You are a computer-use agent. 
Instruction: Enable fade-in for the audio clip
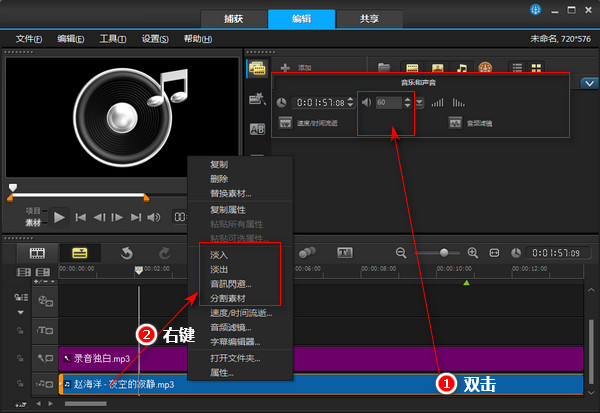tap(437, 103)
